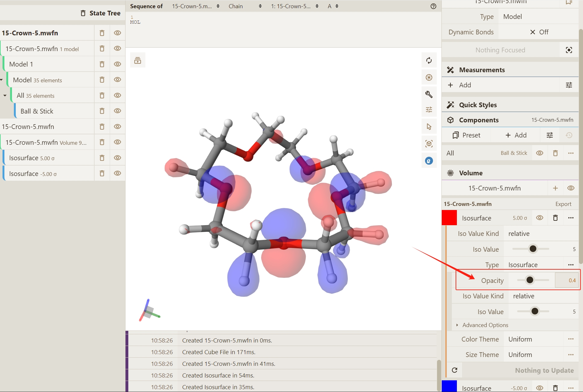Toggle Dynamic Bonds Off switch
Viewport: 583px width, 392px height.
pyautogui.click(x=539, y=32)
